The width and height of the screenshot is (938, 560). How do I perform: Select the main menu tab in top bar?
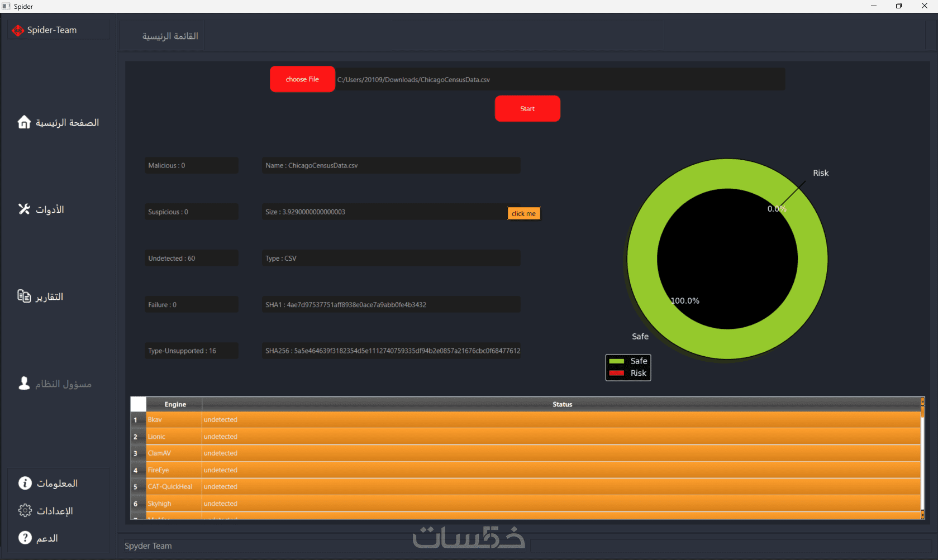pyautogui.click(x=170, y=36)
